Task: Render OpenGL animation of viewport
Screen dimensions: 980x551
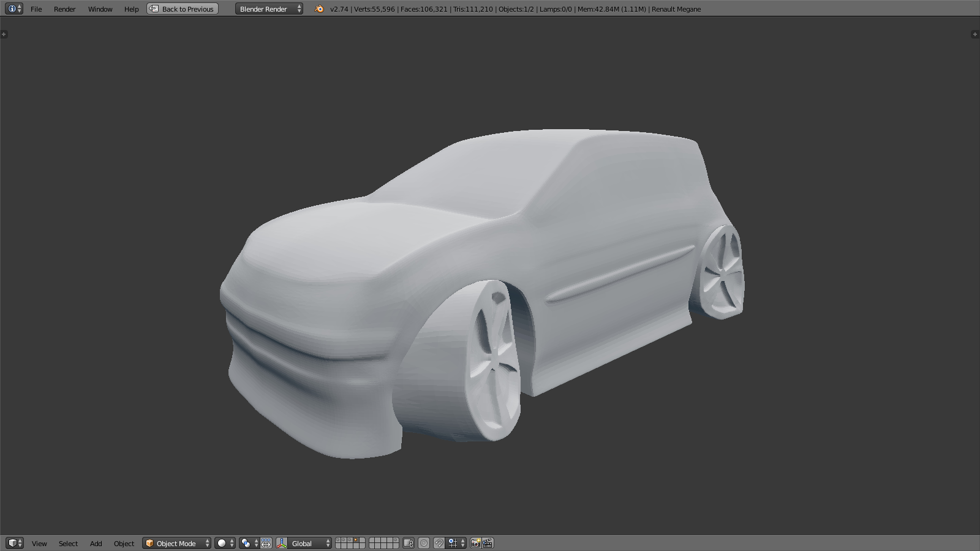Action: [x=488, y=543]
